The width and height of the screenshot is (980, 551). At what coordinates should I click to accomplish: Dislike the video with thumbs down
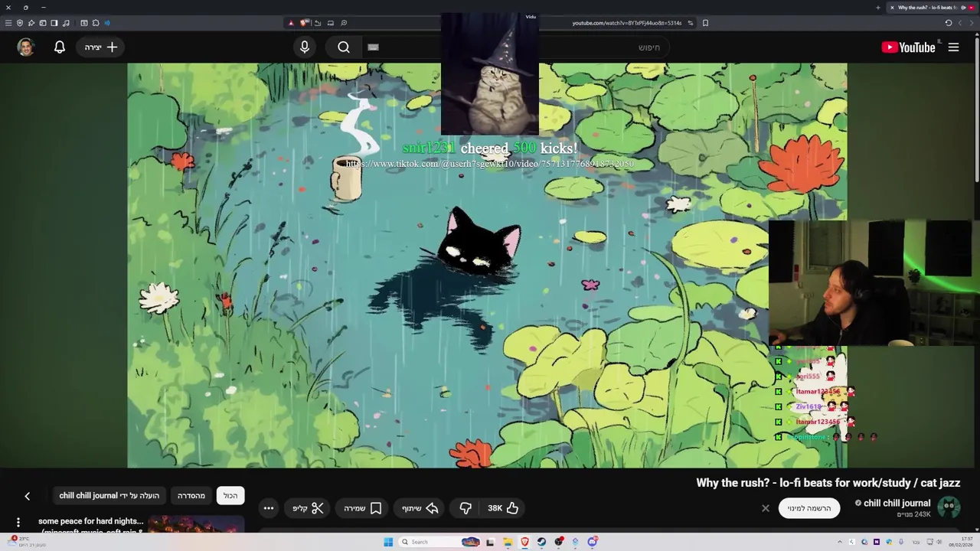coord(465,508)
